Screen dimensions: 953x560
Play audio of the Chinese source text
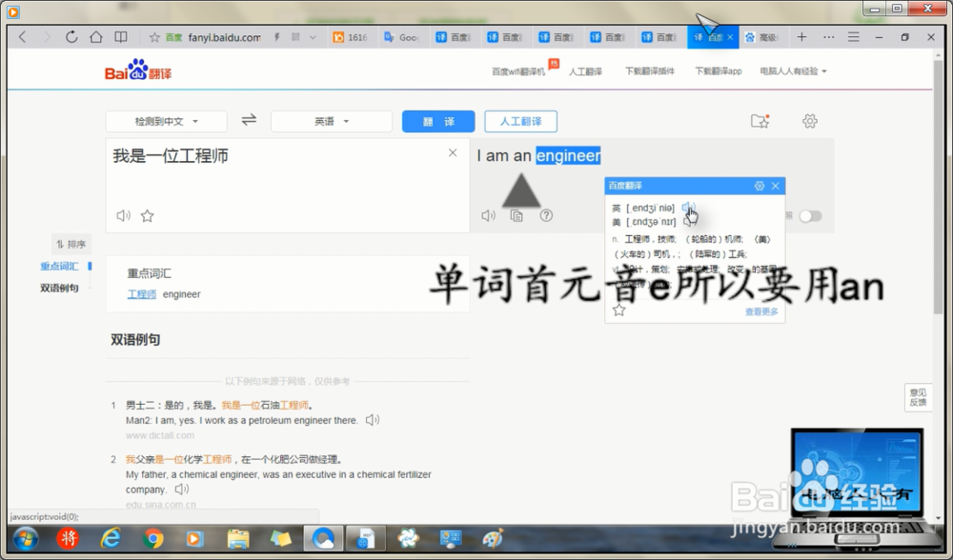123,215
